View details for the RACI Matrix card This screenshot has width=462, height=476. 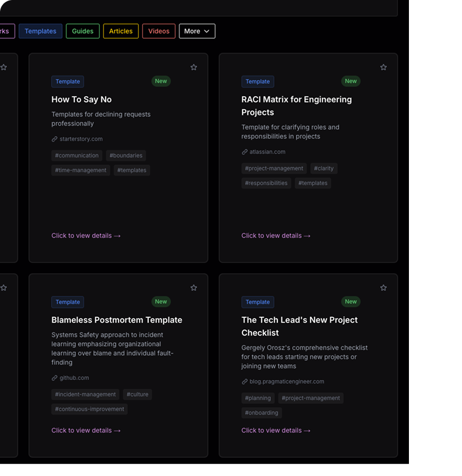(x=276, y=236)
